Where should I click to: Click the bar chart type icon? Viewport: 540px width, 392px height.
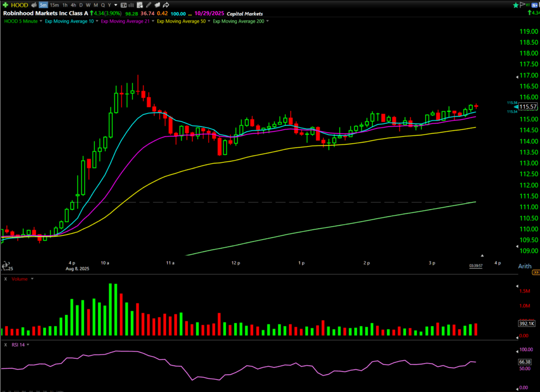coord(131,5)
